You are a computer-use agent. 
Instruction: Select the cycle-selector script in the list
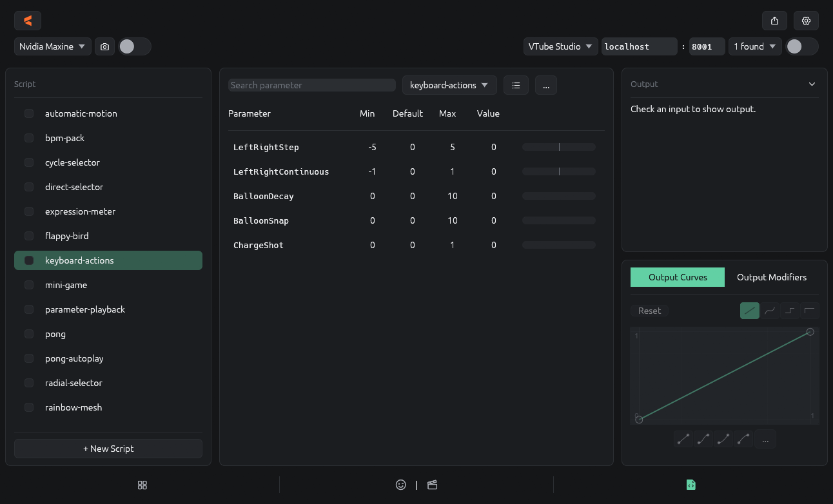(x=108, y=162)
